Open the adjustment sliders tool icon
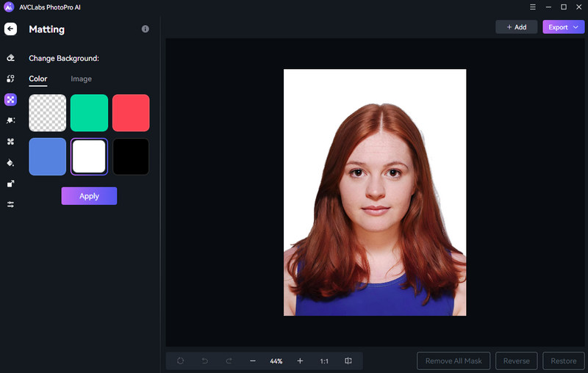The image size is (588, 373). click(x=10, y=204)
